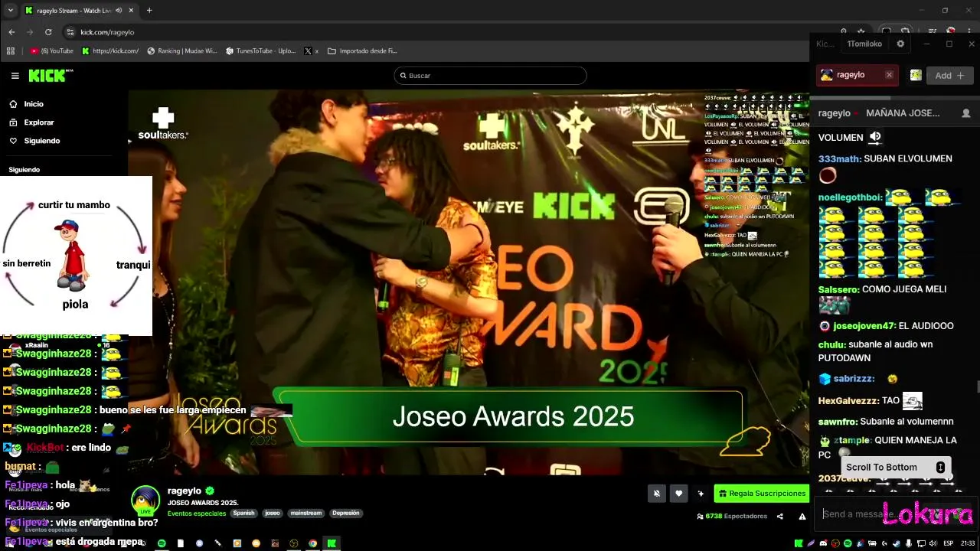The width and height of the screenshot is (980, 551).
Task: Select the joseo tag
Action: tap(273, 514)
